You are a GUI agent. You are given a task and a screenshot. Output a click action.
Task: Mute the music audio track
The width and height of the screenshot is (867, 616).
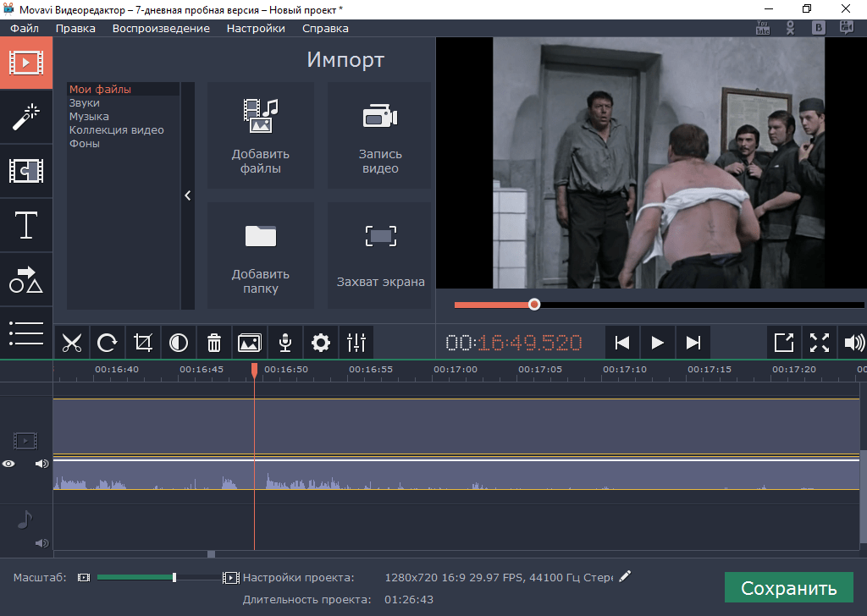coord(41,543)
